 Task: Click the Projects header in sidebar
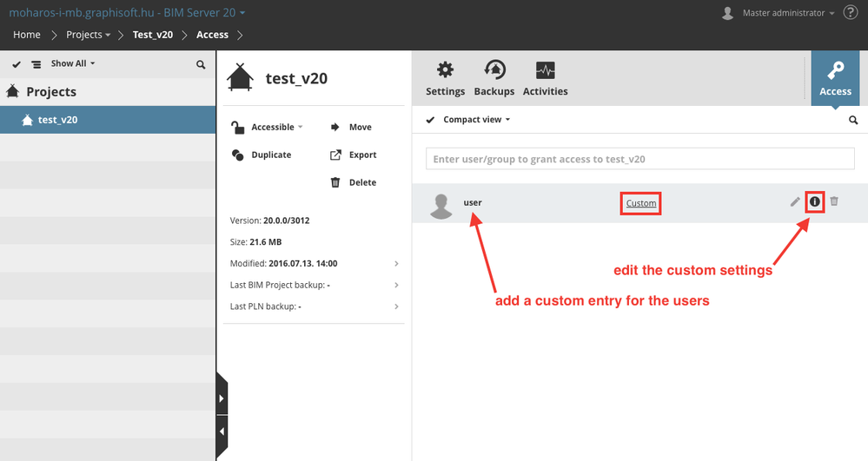coord(51,92)
